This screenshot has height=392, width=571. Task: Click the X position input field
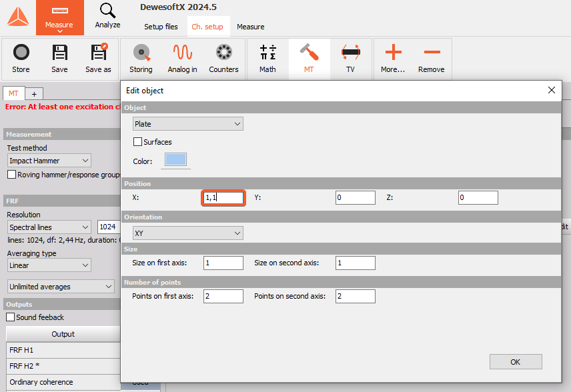[223, 197]
